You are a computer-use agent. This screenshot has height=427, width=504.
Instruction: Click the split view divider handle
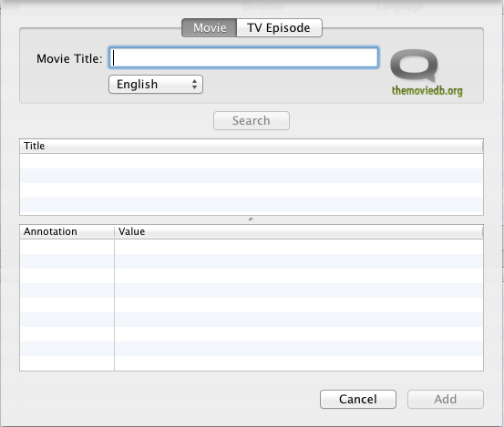pyautogui.click(x=251, y=219)
